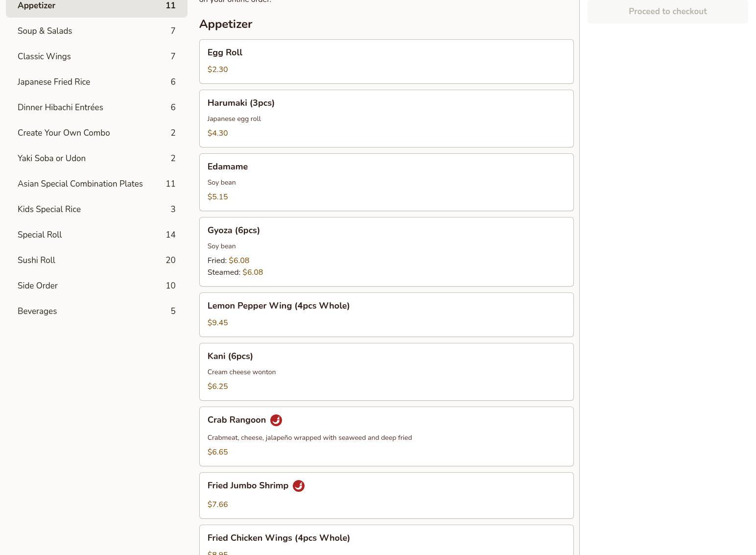
Task: Click the Fried Chicken Wings (4pcs Whole) item
Action: coord(386,541)
